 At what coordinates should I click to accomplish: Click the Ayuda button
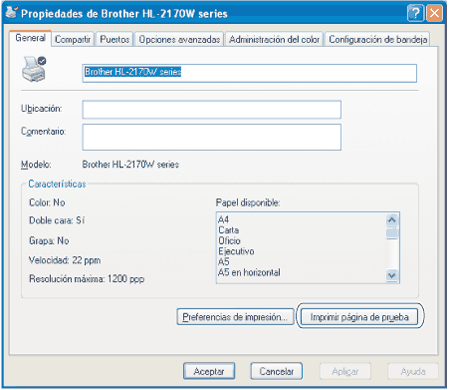(x=413, y=371)
